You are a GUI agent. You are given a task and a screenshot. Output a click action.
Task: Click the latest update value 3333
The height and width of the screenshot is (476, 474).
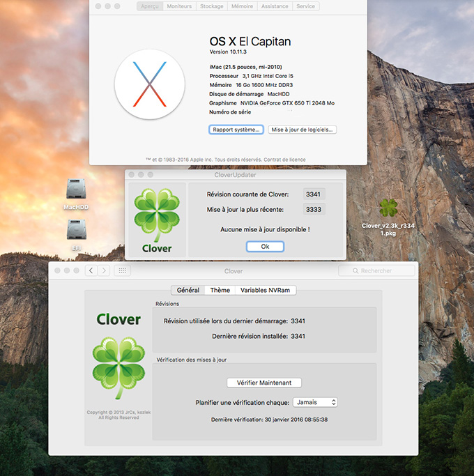tap(314, 210)
